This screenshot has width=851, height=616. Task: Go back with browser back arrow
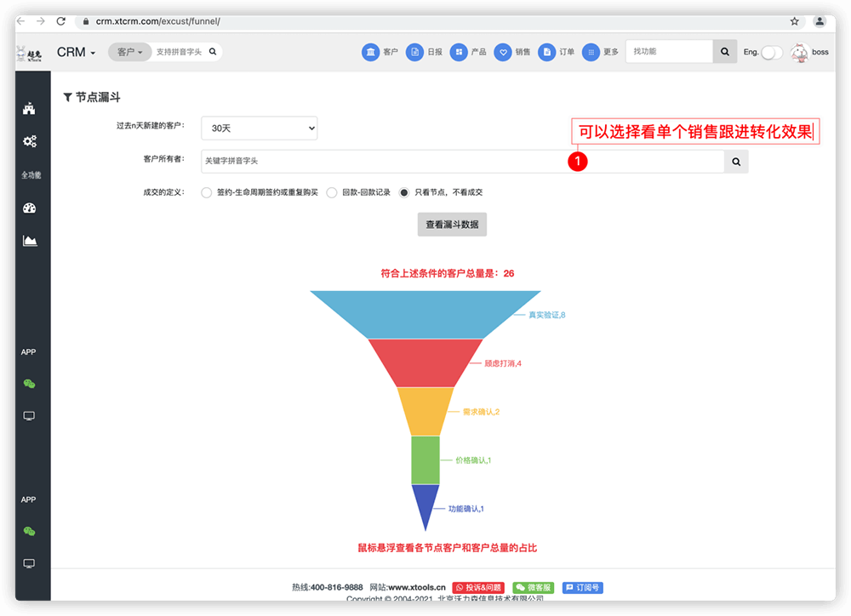pyautogui.click(x=21, y=21)
